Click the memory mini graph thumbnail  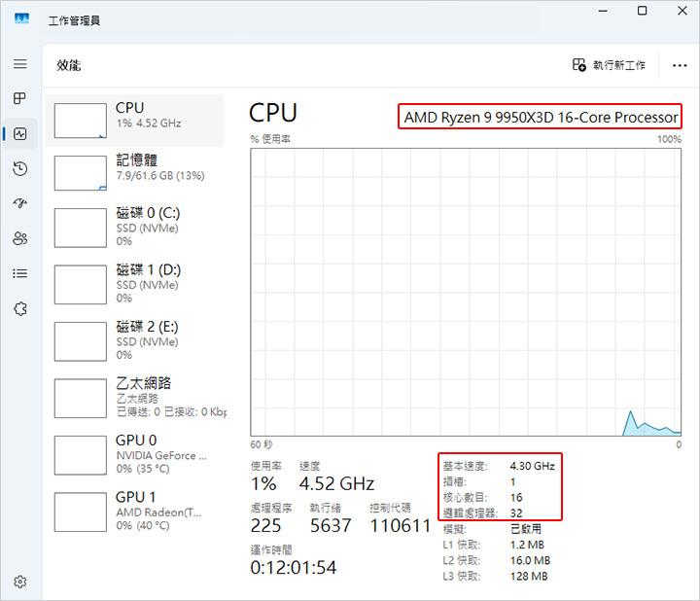[81, 173]
